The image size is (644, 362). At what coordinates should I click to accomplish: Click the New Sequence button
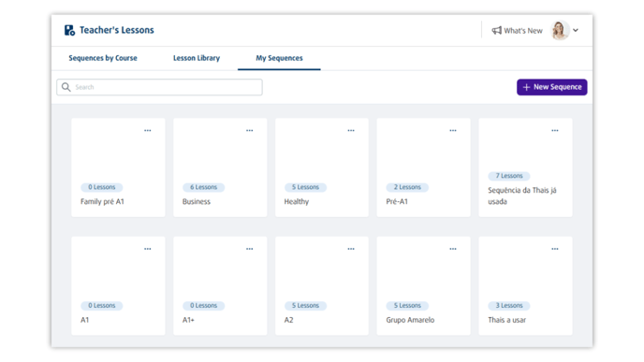pos(551,87)
